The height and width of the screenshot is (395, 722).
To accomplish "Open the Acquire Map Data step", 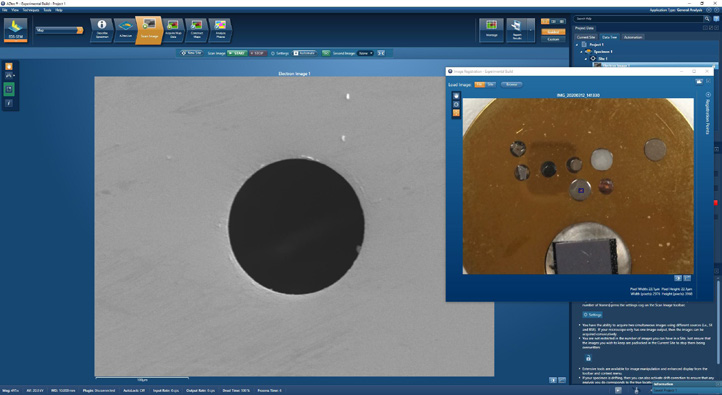I will click(173, 30).
